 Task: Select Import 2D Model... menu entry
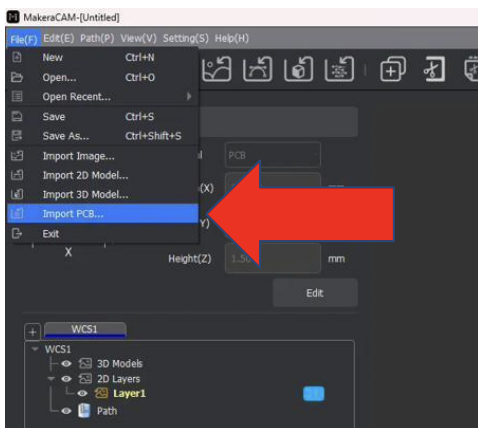point(103,175)
